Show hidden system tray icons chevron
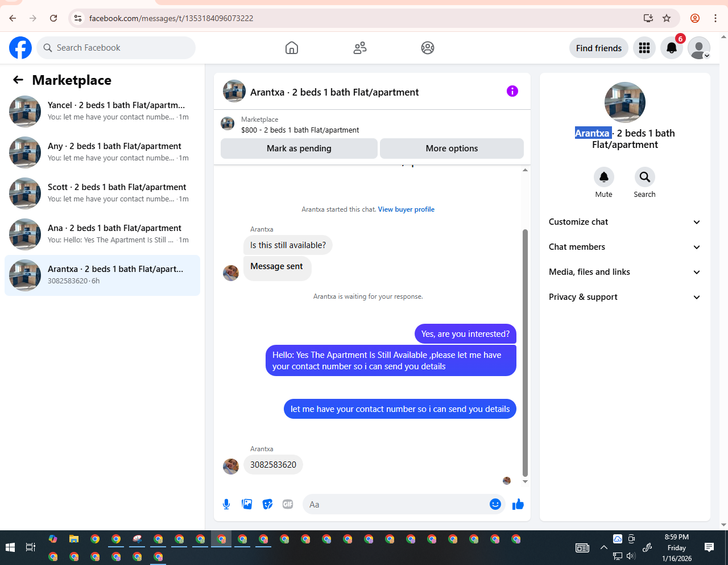The image size is (728, 565). [x=603, y=547]
